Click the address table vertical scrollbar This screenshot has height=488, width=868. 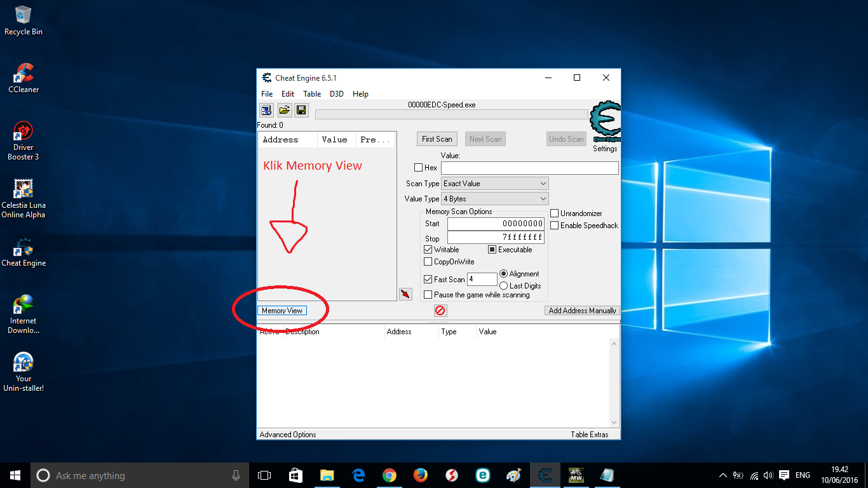click(614, 383)
